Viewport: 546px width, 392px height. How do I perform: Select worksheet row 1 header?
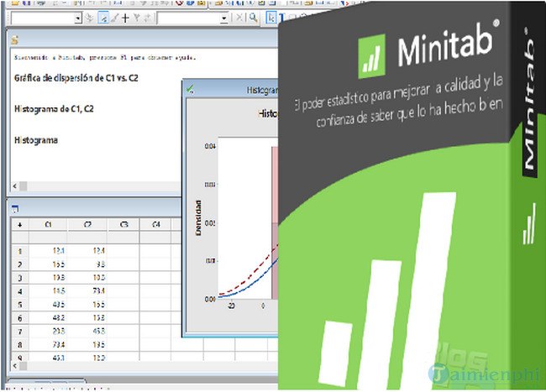point(20,251)
